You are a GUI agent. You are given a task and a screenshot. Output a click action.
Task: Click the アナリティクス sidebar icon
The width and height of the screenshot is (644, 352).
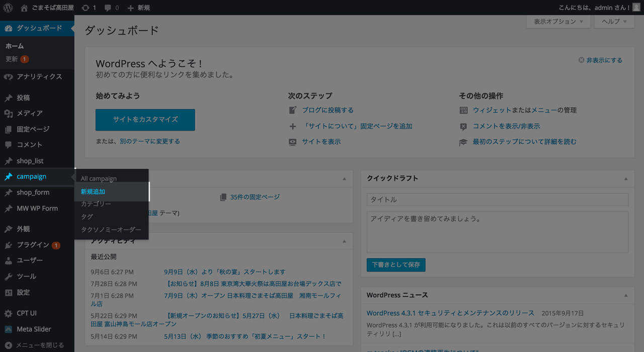[8, 77]
